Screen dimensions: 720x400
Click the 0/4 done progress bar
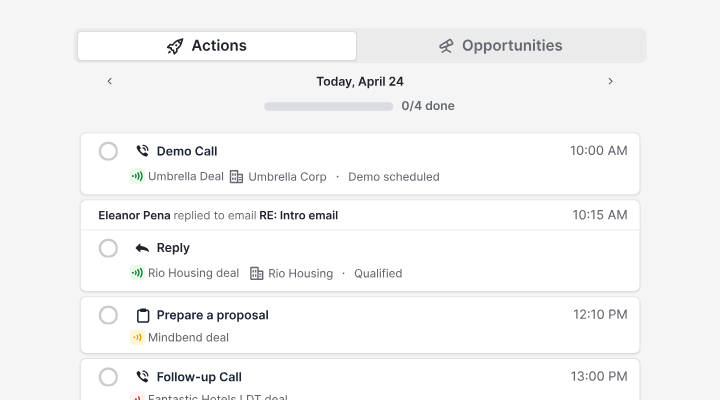click(328, 107)
